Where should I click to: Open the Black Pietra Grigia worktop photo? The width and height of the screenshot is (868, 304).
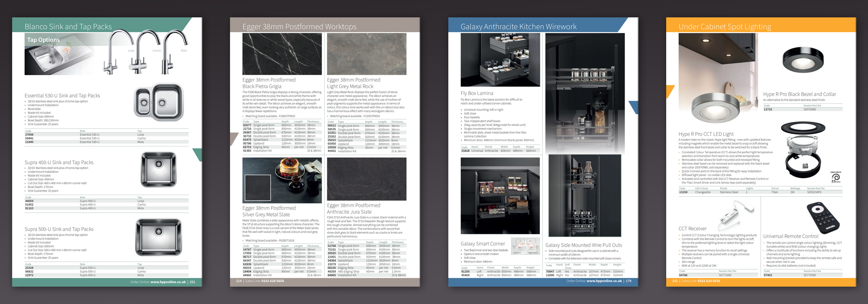pyautogui.click(x=282, y=54)
